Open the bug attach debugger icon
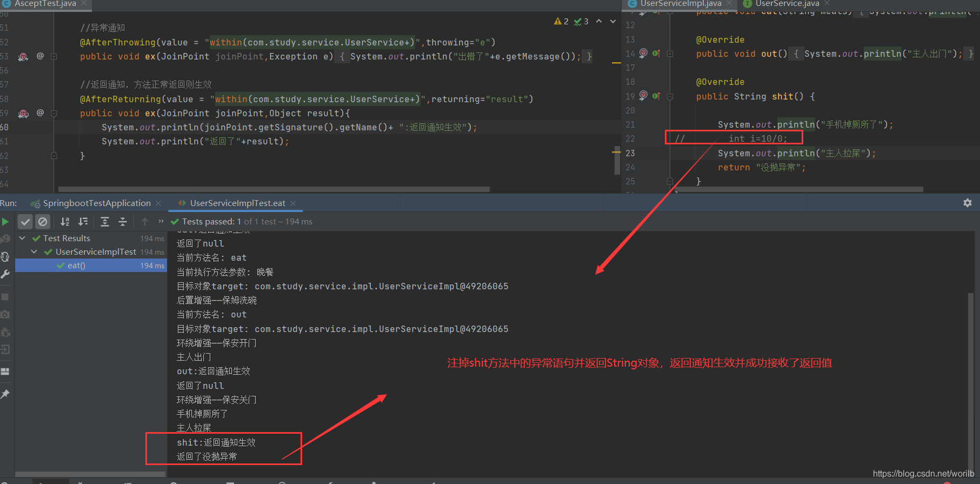Image resolution: width=980 pixels, height=484 pixels. point(5,332)
